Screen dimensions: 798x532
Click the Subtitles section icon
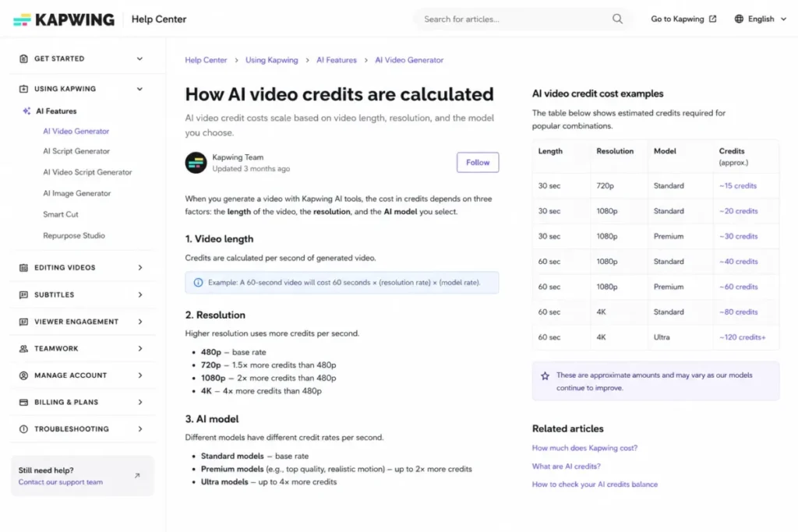[23, 294]
